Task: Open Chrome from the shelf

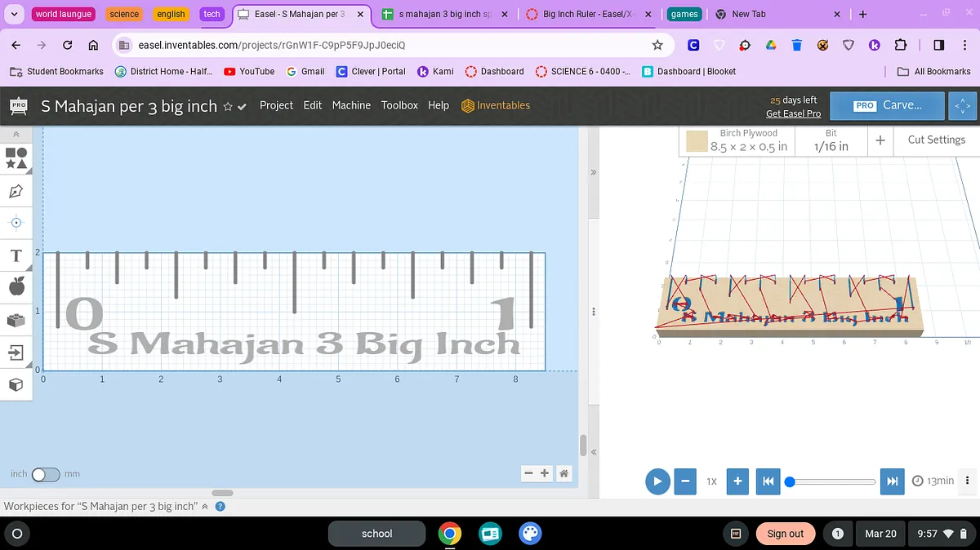Action: pyautogui.click(x=449, y=534)
